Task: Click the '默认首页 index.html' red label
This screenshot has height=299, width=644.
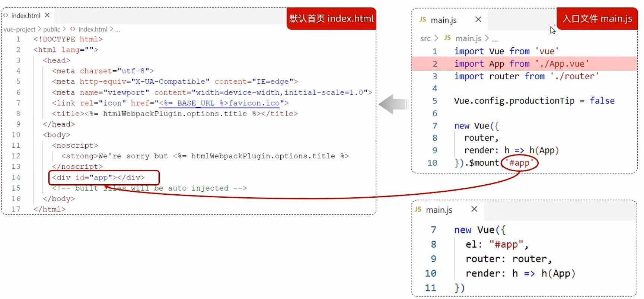Action: tap(331, 18)
